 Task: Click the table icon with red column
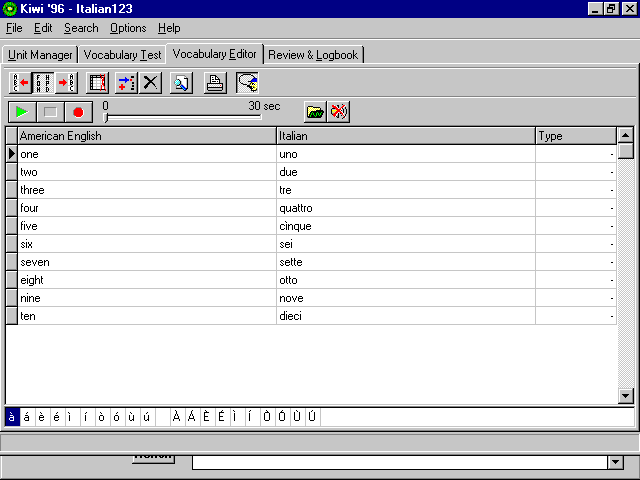(98, 83)
